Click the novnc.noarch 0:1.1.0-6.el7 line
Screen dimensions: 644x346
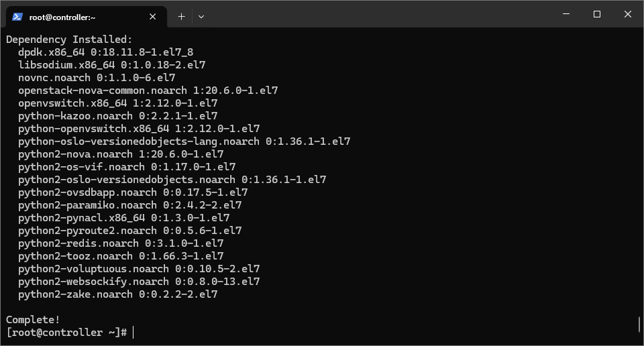(97, 78)
